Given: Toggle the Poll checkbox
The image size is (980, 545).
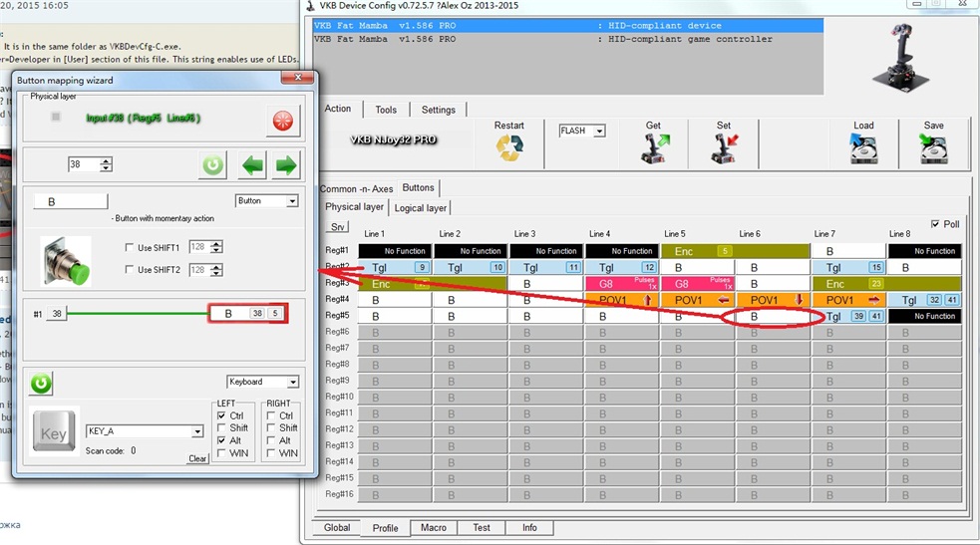Looking at the screenshot, I should point(935,223).
